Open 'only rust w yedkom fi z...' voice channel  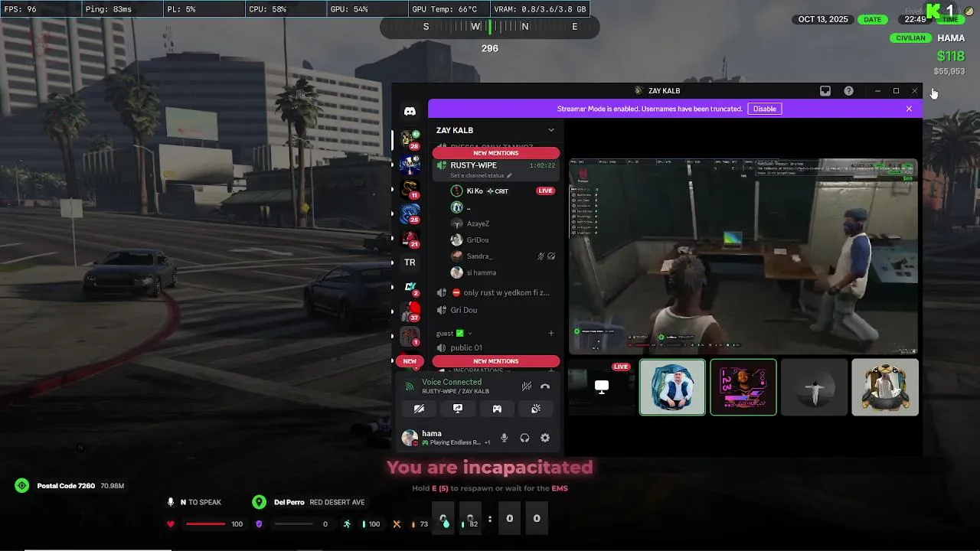click(496, 292)
